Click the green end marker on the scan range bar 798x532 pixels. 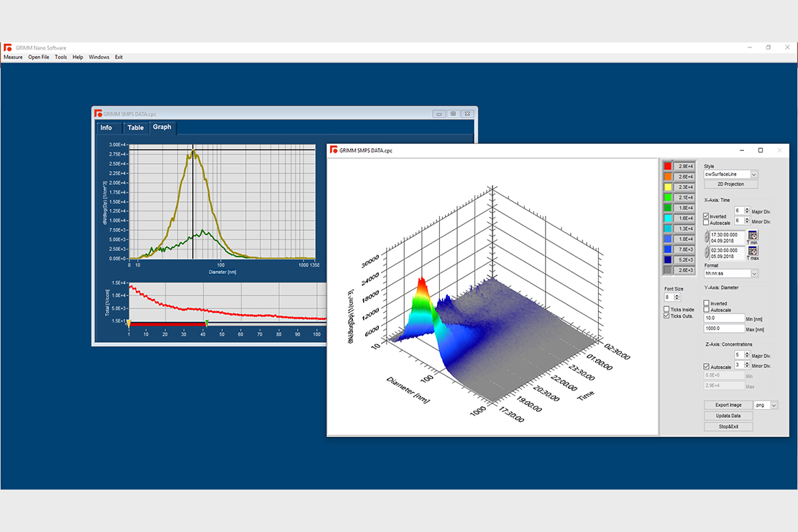[206, 324]
